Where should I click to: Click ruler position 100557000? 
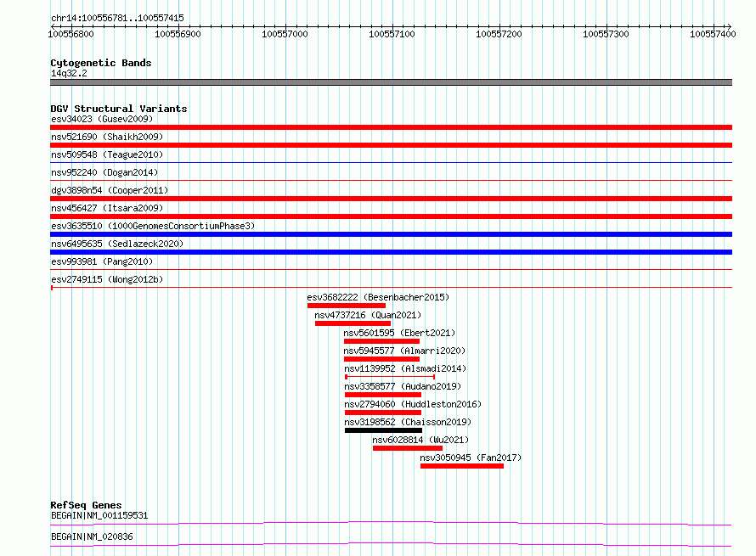pos(285,34)
